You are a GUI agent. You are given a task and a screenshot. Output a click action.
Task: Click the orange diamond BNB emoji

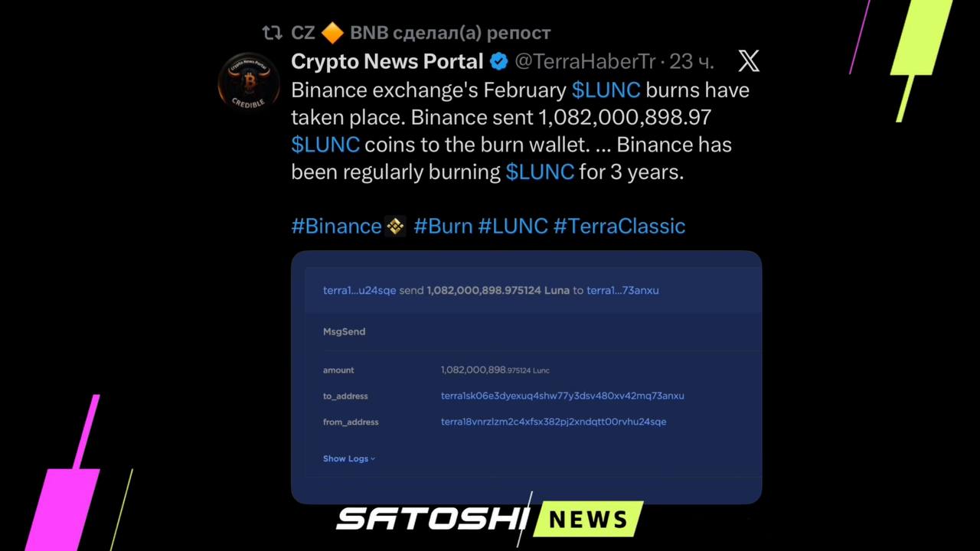(x=332, y=33)
